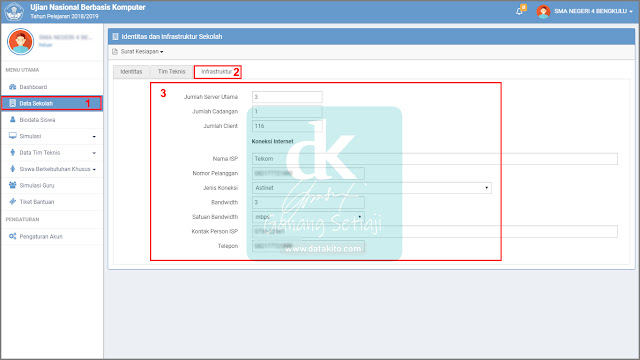This screenshot has width=640, height=360.
Task: Click the Simulasi monitor icon
Action: pyautogui.click(x=13, y=136)
